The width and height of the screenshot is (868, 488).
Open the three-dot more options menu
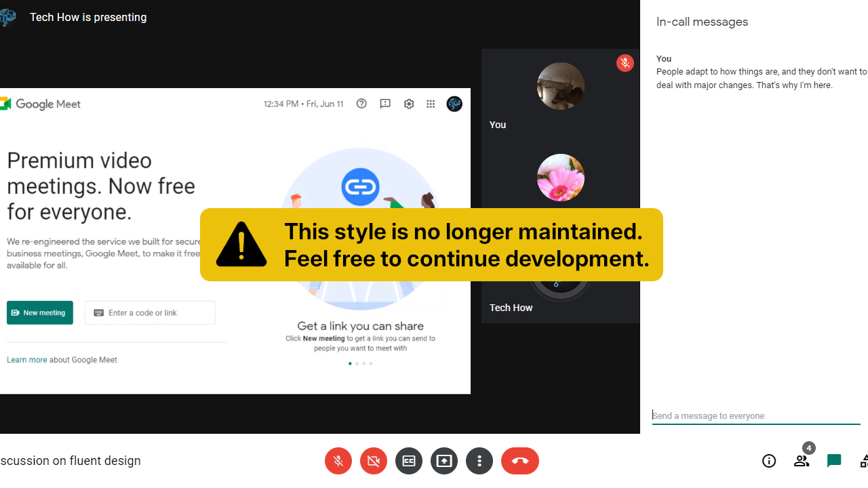click(479, 461)
